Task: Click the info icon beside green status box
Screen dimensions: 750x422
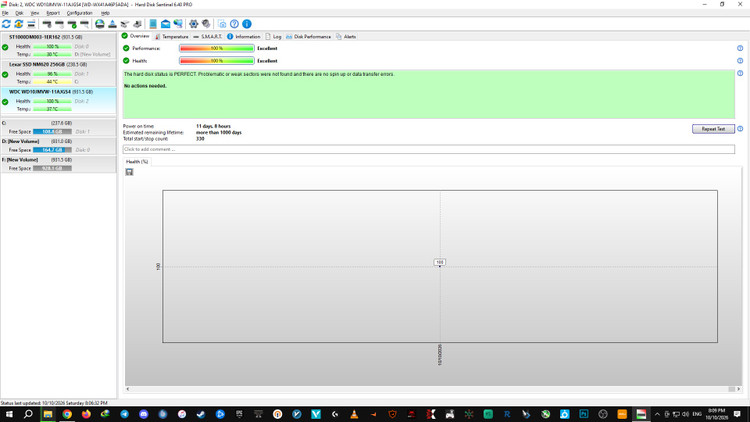Action: (740, 73)
